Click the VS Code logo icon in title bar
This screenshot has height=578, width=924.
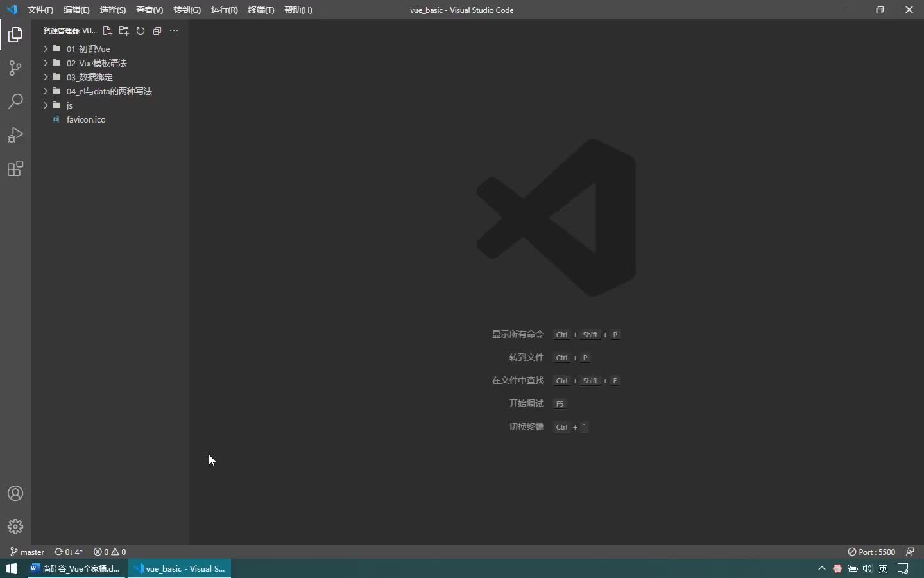coord(12,10)
